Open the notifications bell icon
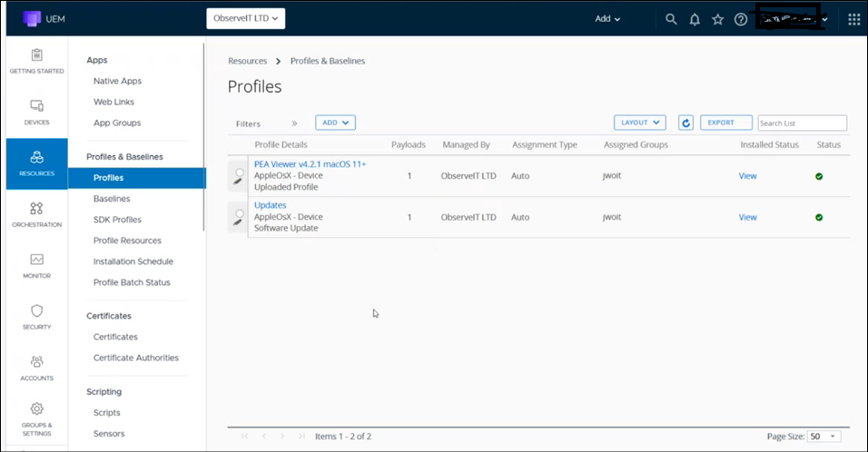 pyautogui.click(x=695, y=19)
